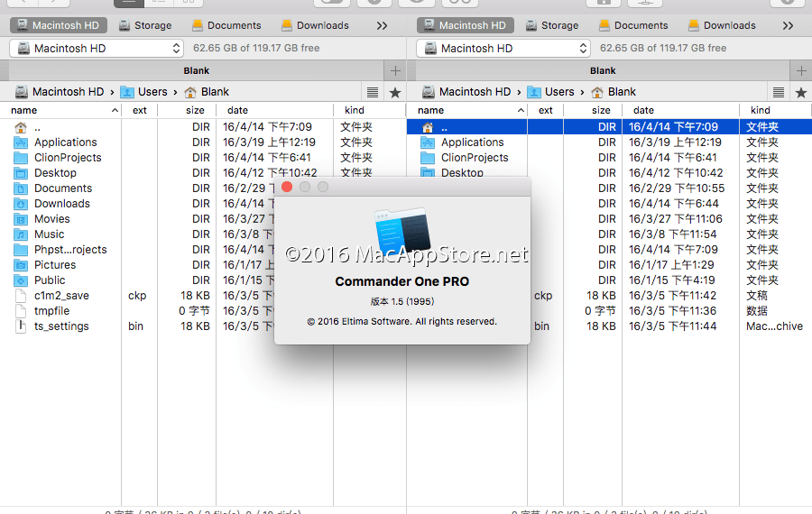Click the favorites star in left panel
Image resolution: width=812 pixels, height=514 pixels.
click(x=394, y=92)
